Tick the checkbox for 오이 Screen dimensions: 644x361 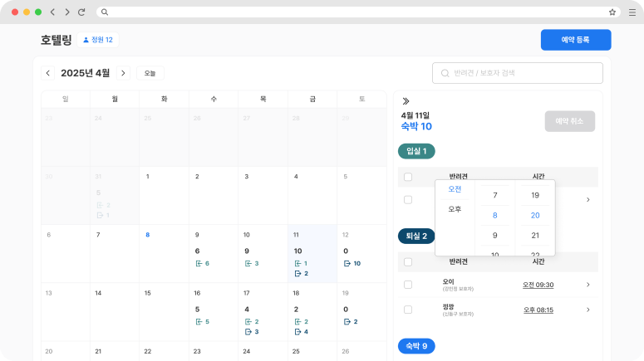point(408,285)
